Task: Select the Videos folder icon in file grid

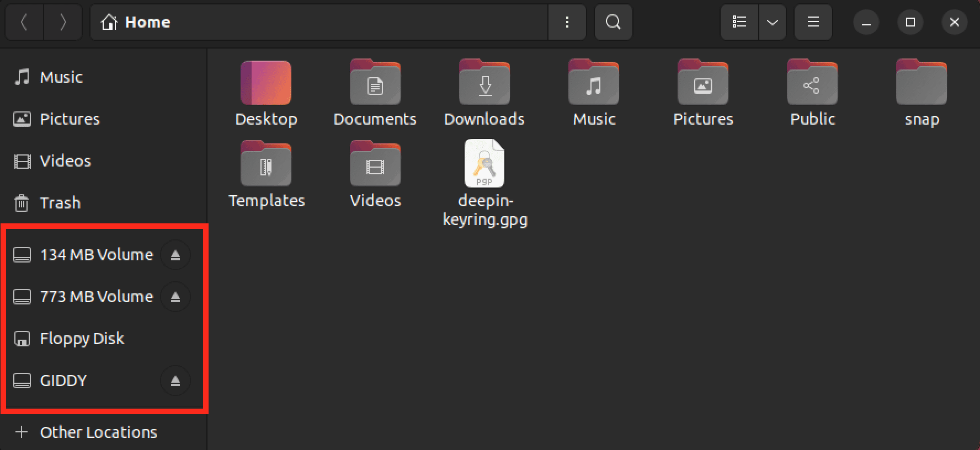Action: [x=375, y=164]
